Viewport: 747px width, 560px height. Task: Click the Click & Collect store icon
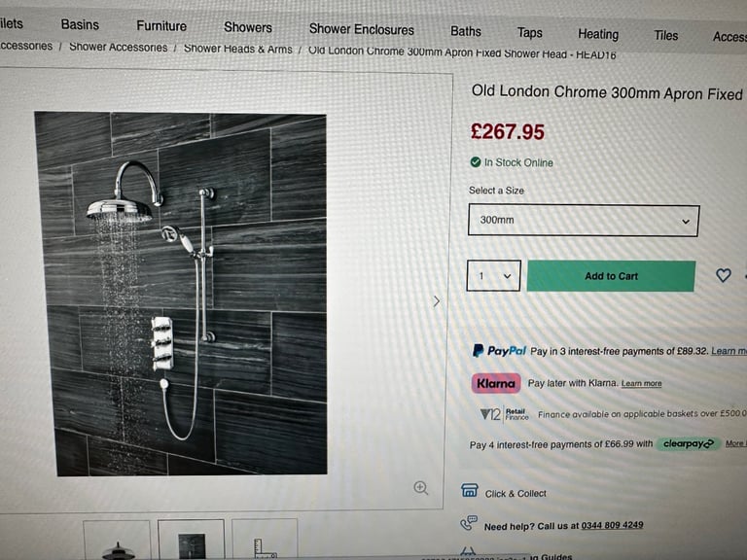(469, 490)
